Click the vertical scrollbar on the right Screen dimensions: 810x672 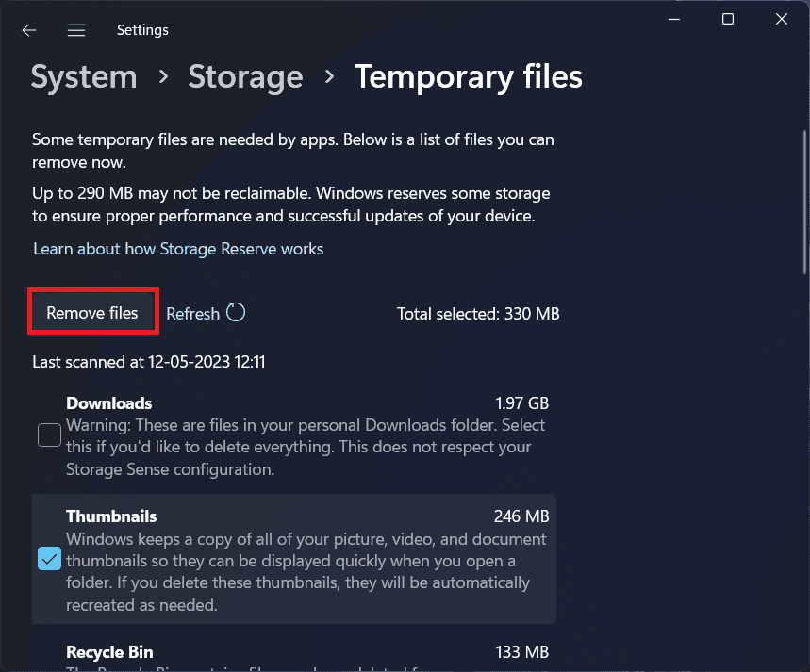802,188
